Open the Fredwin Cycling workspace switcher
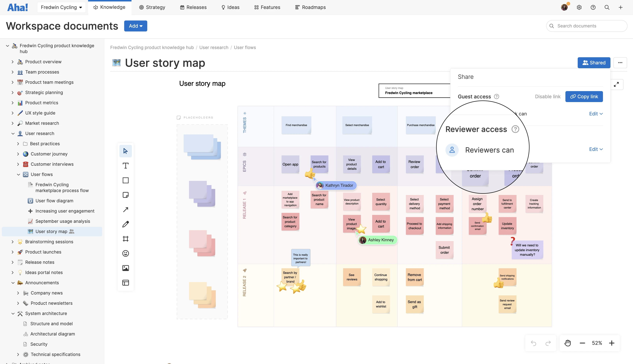Viewport: 633px width, 364px height. click(61, 7)
